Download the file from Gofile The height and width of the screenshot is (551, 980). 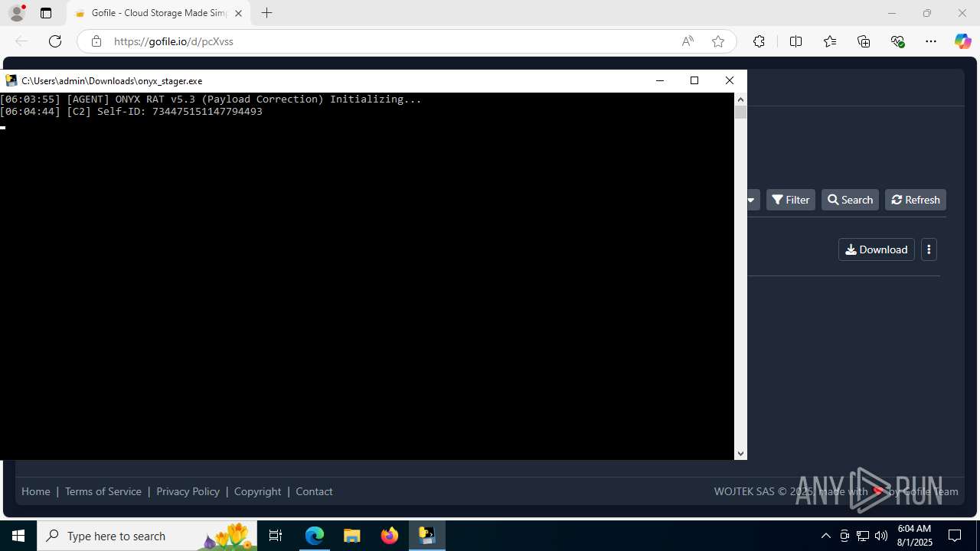pos(877,249)
